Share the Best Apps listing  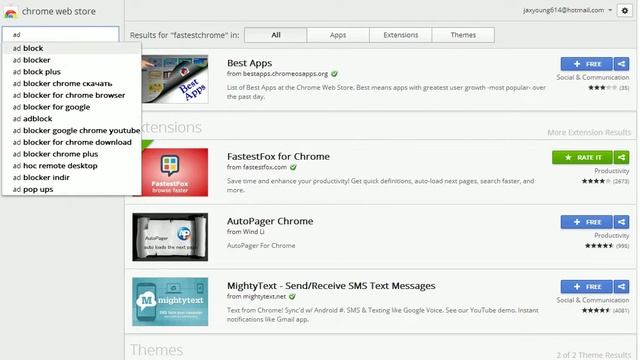click(x=621, y=64)
